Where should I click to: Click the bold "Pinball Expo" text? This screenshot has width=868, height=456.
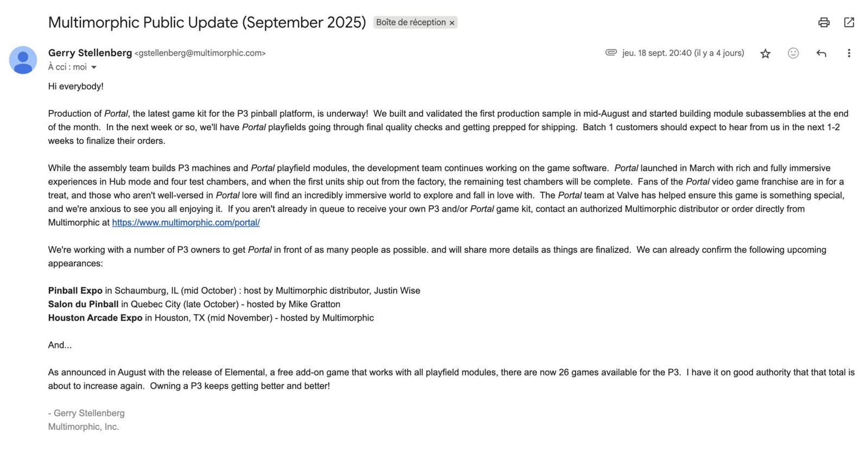coord(75,290)
